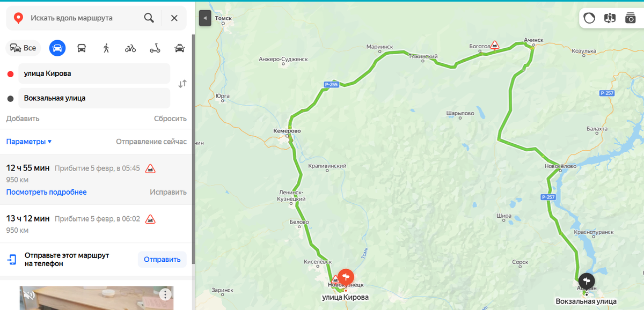
Task: Edit the улица Кирова start field
Action: click(94, 73)
